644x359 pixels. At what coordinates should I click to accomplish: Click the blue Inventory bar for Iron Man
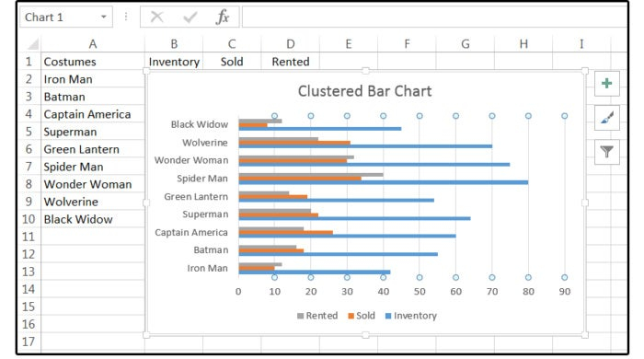click(x=315, y=272)
